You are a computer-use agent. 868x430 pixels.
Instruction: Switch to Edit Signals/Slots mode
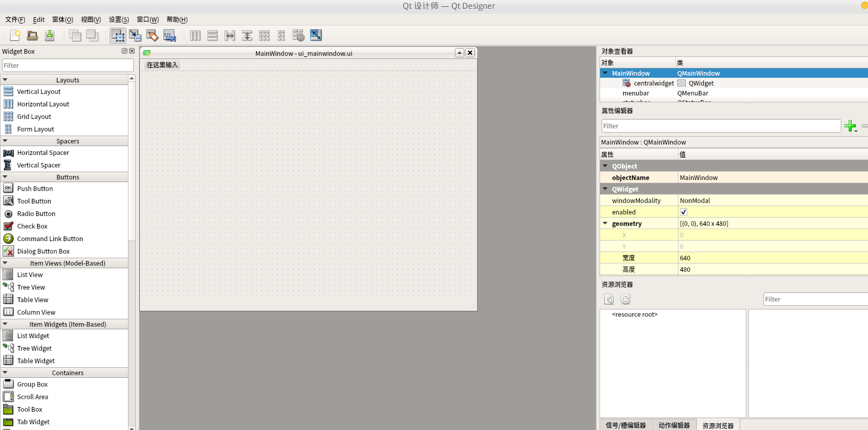135,35
